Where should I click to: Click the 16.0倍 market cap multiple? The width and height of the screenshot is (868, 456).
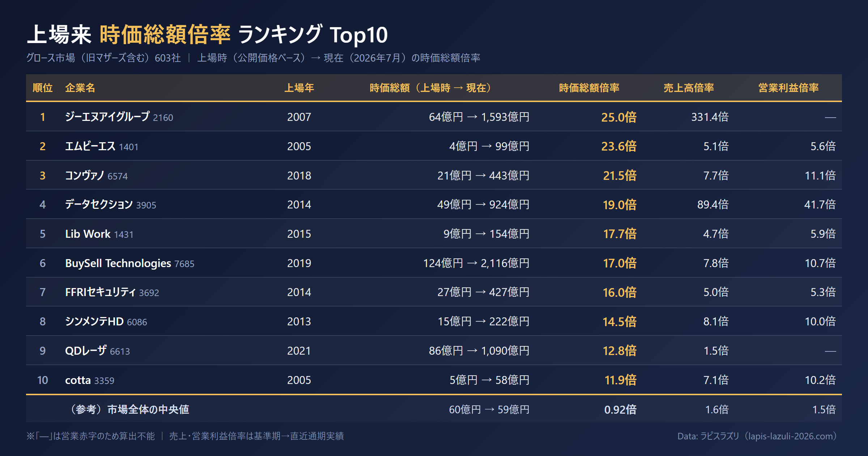[620, 292]
